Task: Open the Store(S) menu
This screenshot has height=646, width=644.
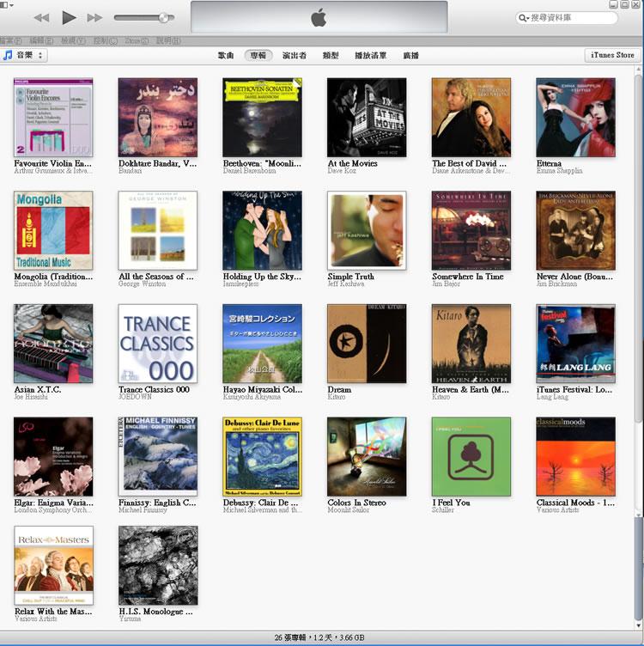Action: 137,40
